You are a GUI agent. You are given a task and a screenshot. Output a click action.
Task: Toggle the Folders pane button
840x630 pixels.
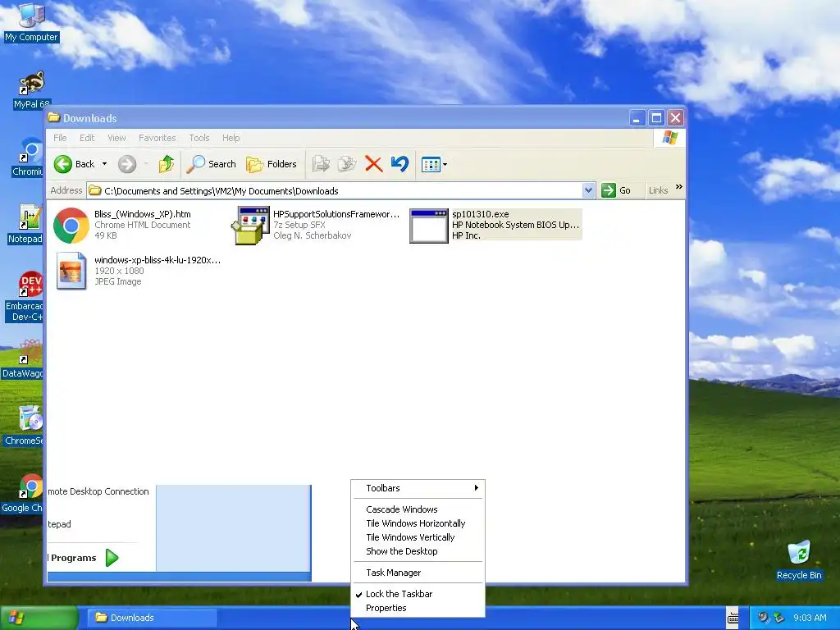coord(271,164)
